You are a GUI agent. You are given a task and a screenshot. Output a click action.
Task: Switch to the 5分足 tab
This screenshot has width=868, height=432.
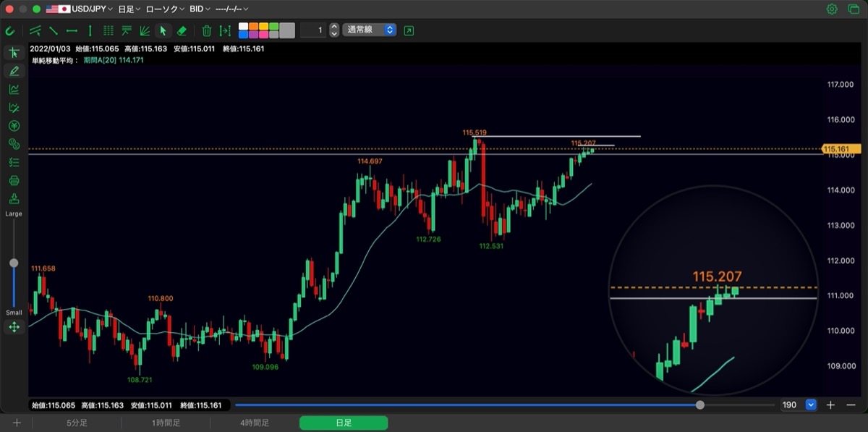coord(77,423)
